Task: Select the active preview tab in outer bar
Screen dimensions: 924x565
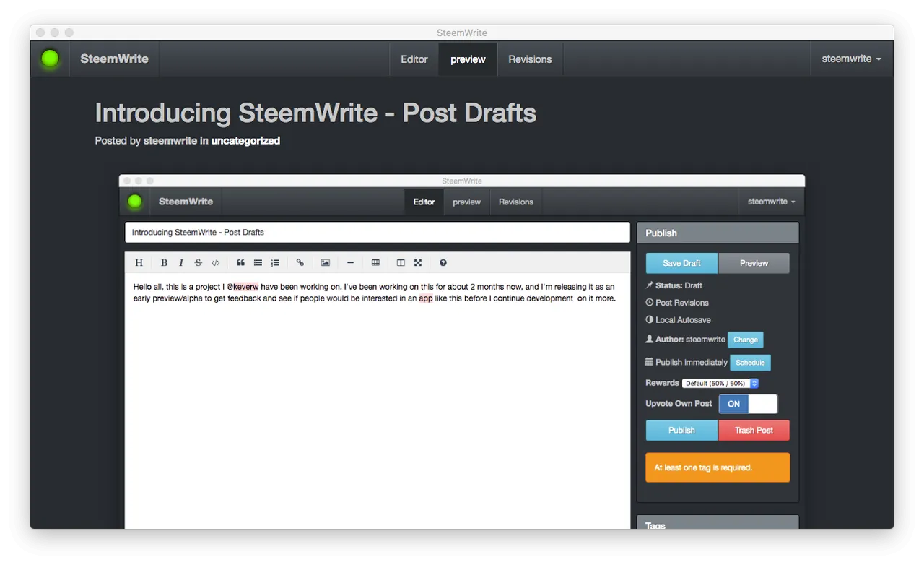Action: (x=468, y=59)
